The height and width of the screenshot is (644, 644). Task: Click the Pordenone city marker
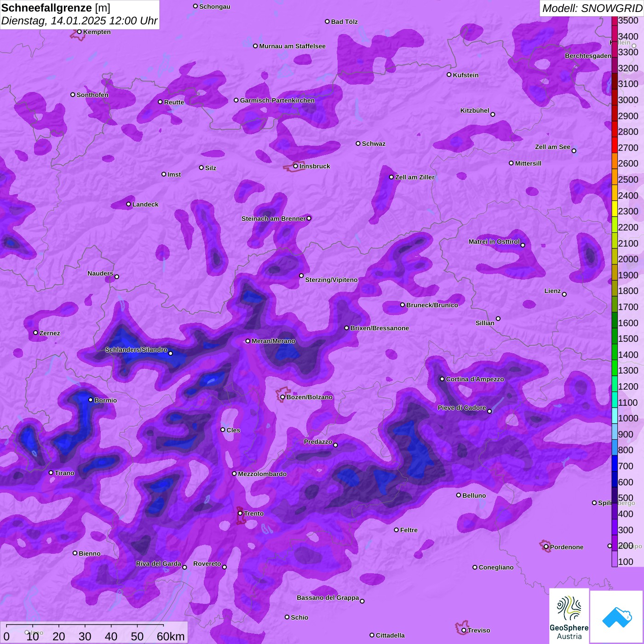click(x=546, y=547)
